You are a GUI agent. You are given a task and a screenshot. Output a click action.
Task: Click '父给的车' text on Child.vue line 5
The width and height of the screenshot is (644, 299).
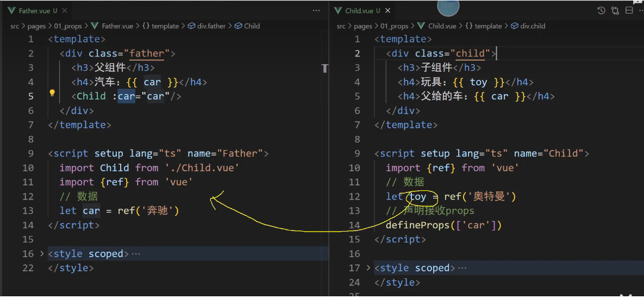click(x=443, y=96)
